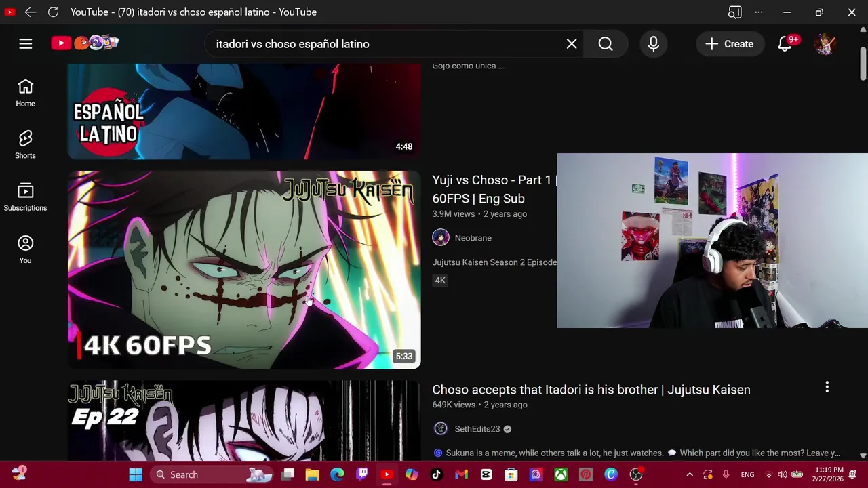868x488 pixels.
Task: Go to Home in sidebar
Action: click(x=25, y=93)
